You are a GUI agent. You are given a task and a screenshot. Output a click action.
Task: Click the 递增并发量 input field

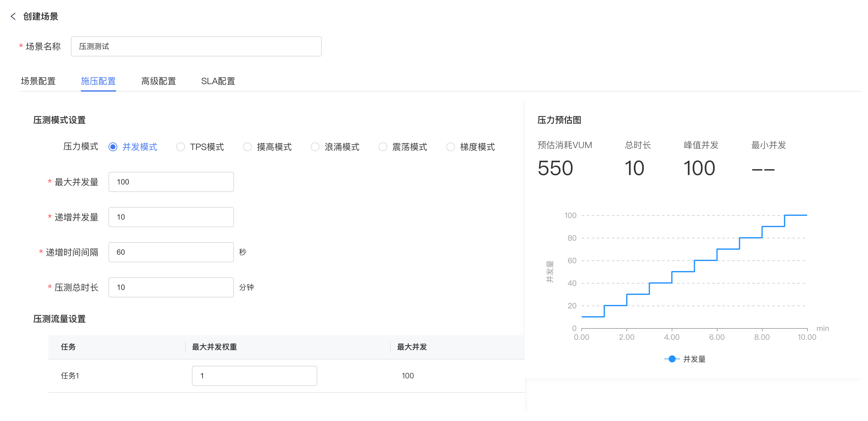(171, 217)
